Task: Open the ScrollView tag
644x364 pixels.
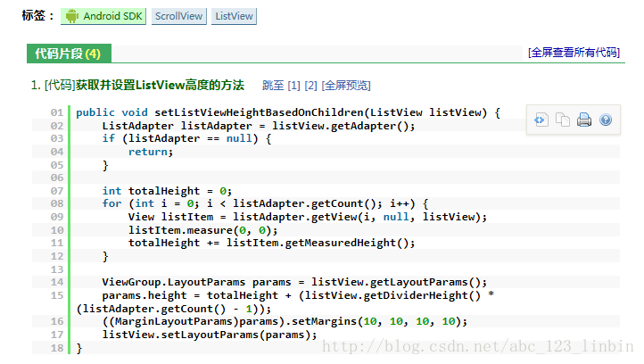Action: [179, 16]
